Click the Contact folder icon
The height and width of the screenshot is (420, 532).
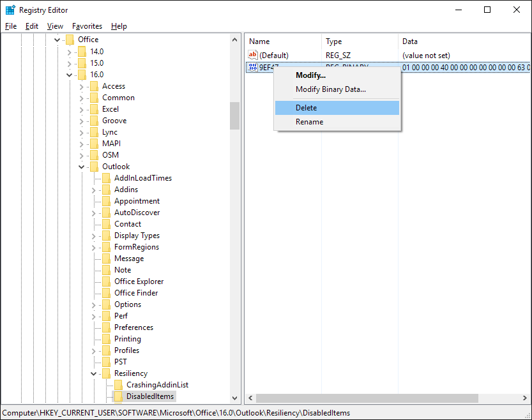point(106,224)
